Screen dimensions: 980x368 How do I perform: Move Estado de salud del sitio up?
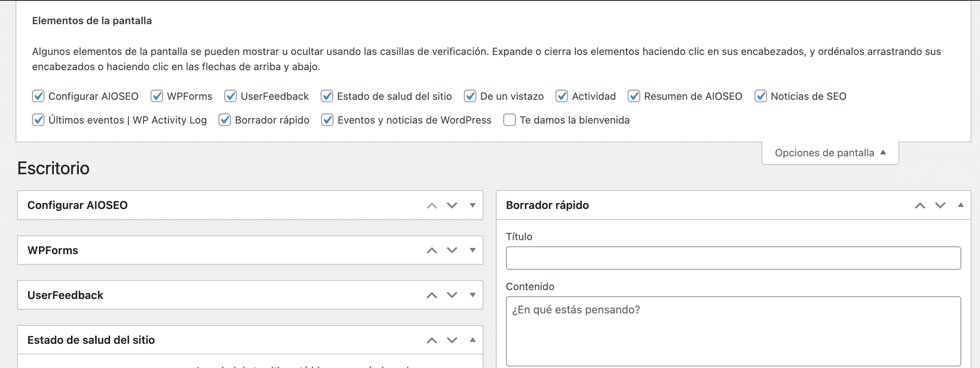tap(431, 340)
